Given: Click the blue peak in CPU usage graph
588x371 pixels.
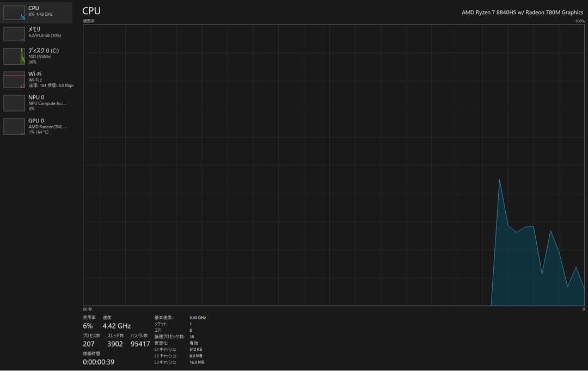Looking at the screenshot, I should click(500, 181).
